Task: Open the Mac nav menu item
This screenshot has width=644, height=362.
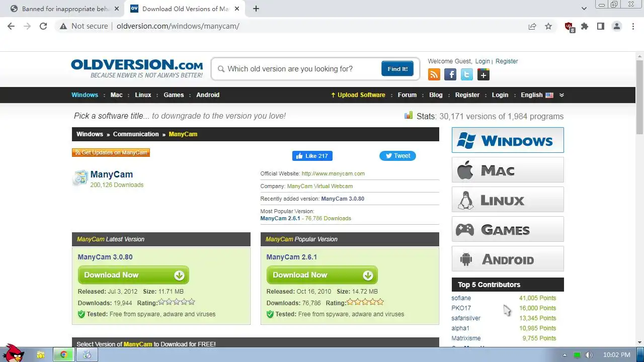Action: point(116,95)
